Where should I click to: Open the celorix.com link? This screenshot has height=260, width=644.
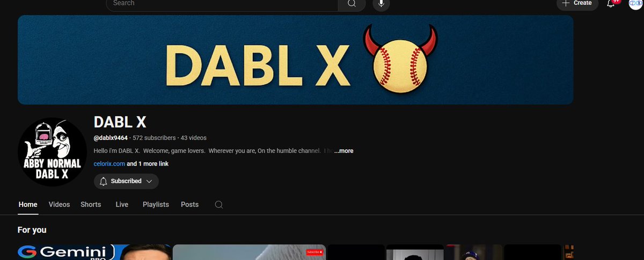click(109, 164)
